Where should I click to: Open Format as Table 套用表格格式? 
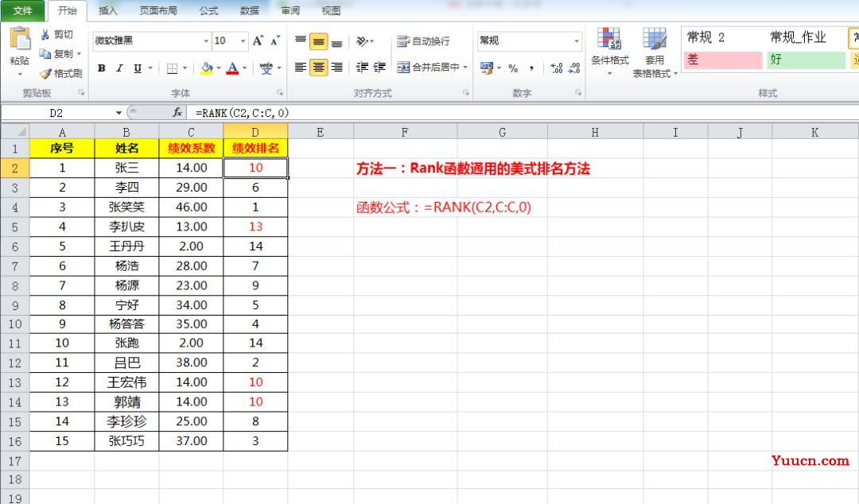[655, 52]
